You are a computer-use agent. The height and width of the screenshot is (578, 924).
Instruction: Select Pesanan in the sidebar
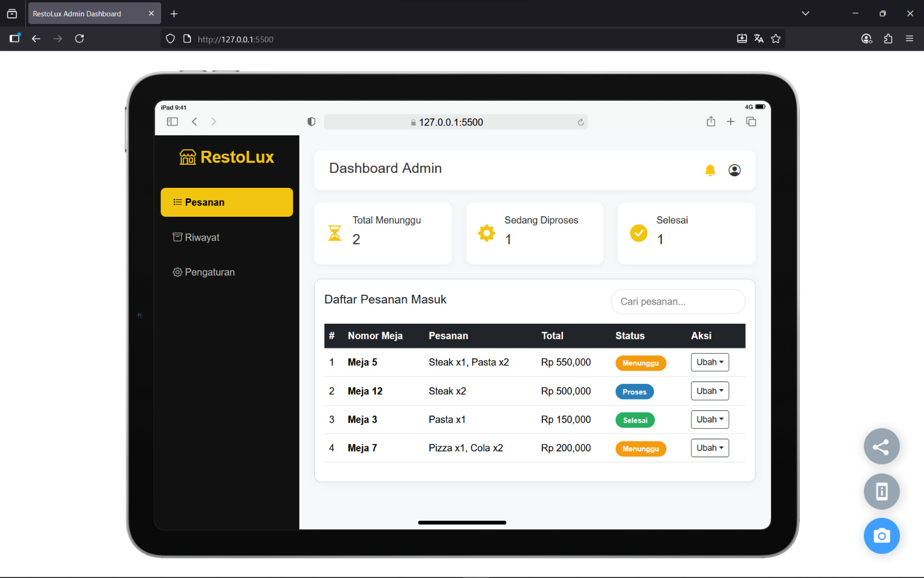coord(226,202)
